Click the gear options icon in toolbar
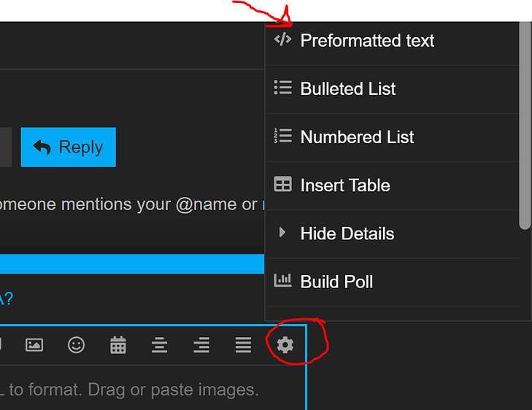This screenshot has width=532, height=410. tap(285, 345)
